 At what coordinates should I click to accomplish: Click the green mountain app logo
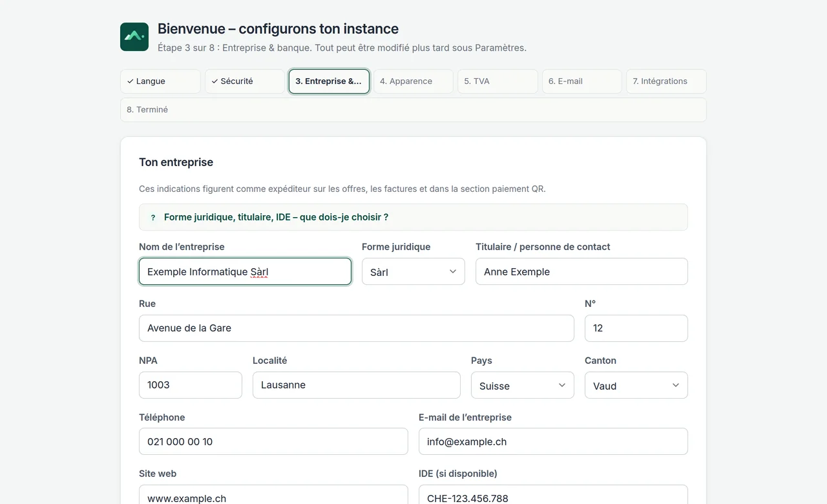tap(134, 37)
